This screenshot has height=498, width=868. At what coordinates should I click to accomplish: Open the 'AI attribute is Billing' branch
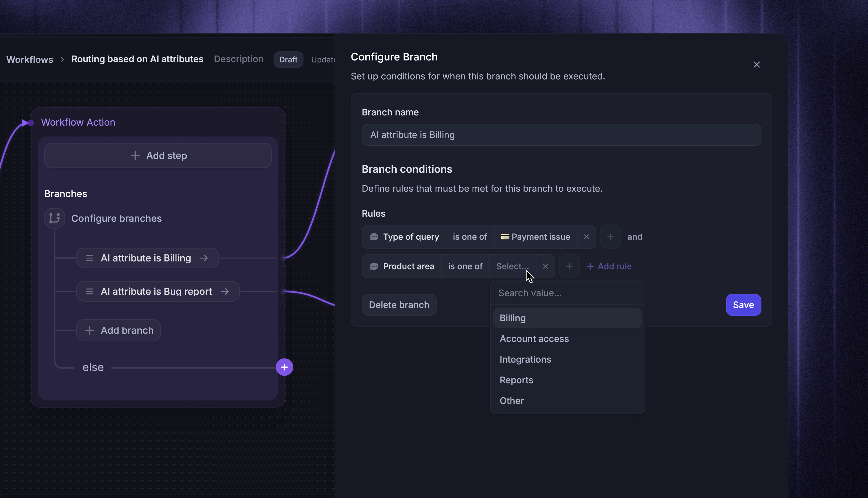(x=147, y=258)
